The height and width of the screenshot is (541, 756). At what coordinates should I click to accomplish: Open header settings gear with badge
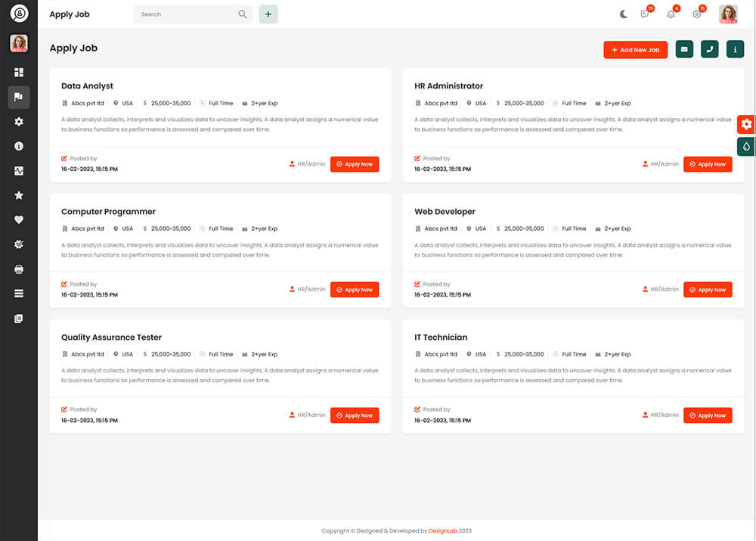click(x=697, y=14)
